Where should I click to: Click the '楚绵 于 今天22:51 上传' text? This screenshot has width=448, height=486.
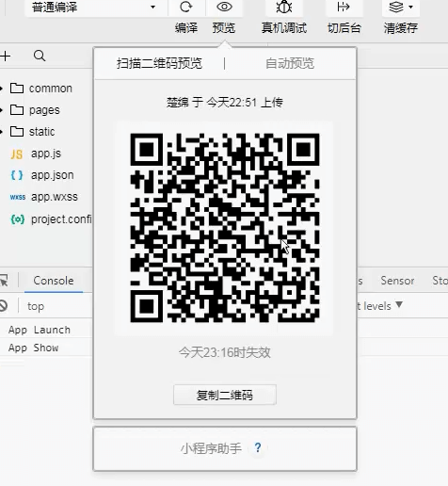(x=225, y=103)
